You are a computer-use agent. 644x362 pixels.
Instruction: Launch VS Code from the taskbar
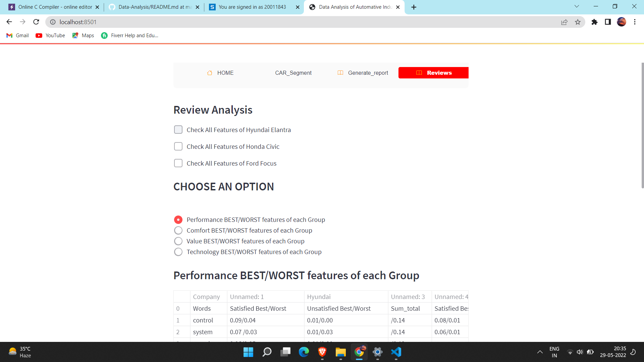(x=396, y=352)
